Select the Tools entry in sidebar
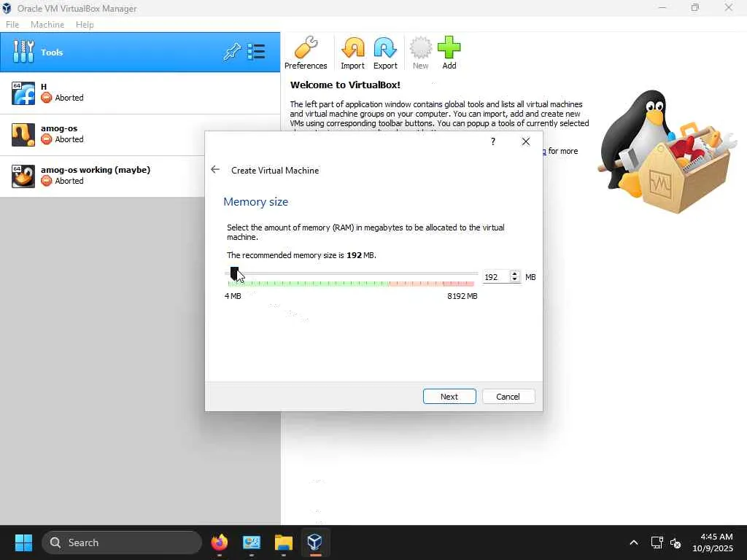This screenshot has height=560, width=747. point(140,52)
